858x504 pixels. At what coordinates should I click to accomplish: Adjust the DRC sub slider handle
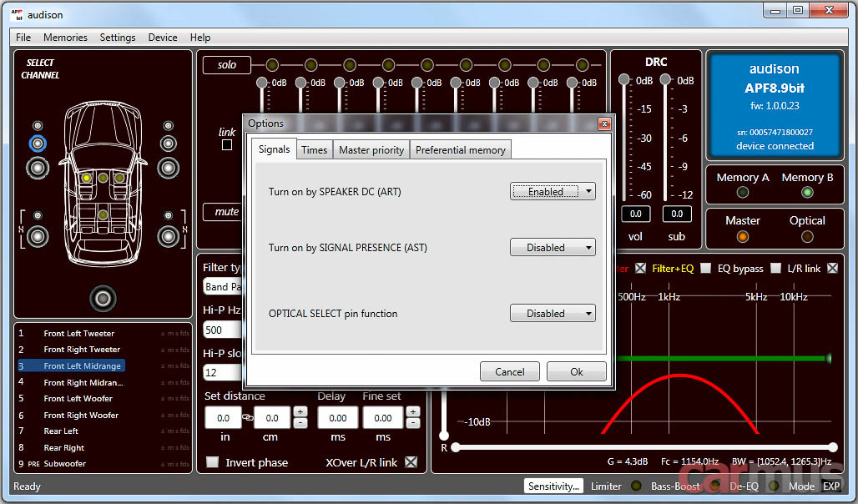click(x=665, y=79)
